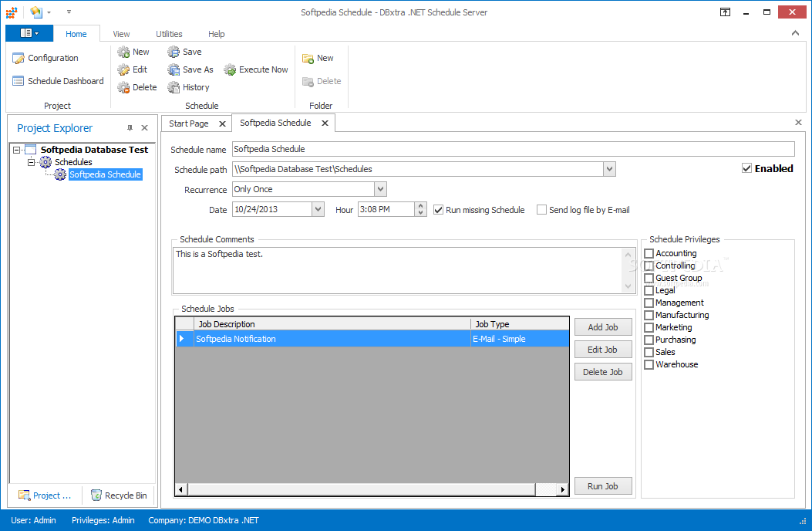Save the current schedule
Image resolution: width=812 pixels, height=531 pixels.
pos(185,52)
